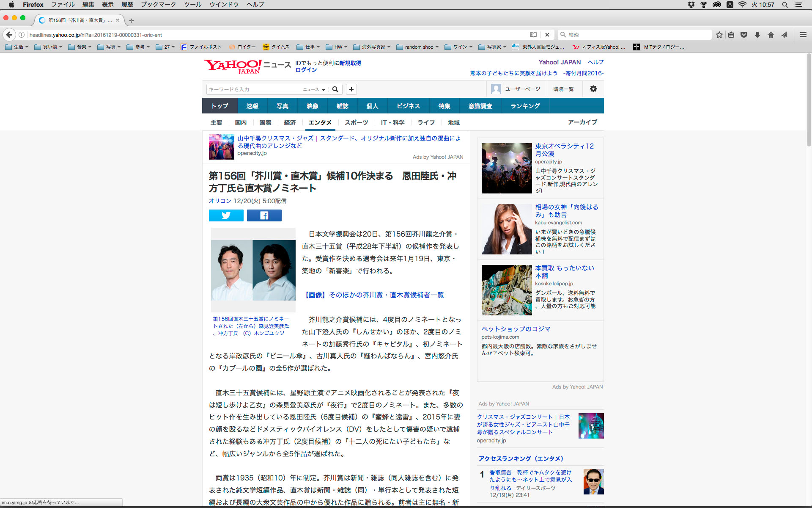Open downloads arrow icon in toolbar
The height and width of the screenshot is (508, 812).
point(757,35)
